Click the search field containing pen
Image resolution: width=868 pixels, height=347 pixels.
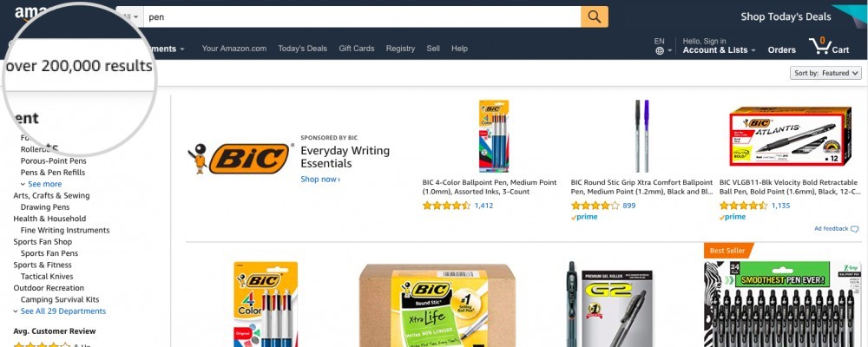(361, 16)
